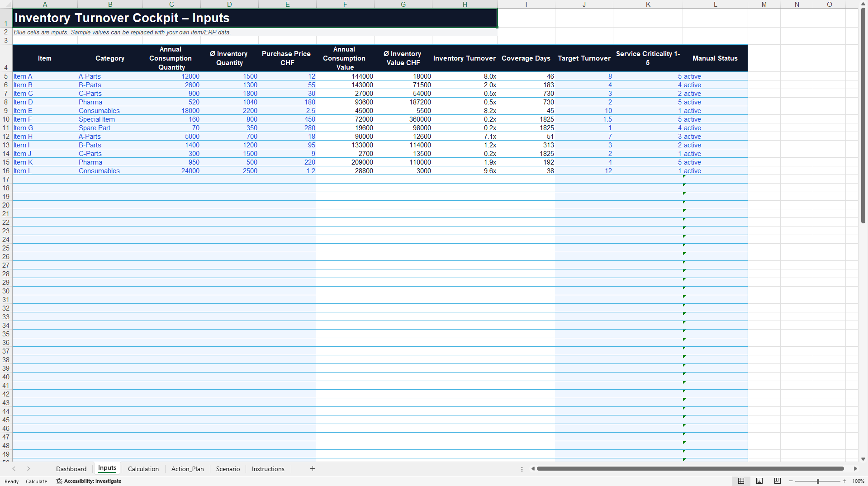The image size is (868, 486).
Task: Click horizontal scrollbar left arrow
Action: pyautogui.click(x=533, y=469)
